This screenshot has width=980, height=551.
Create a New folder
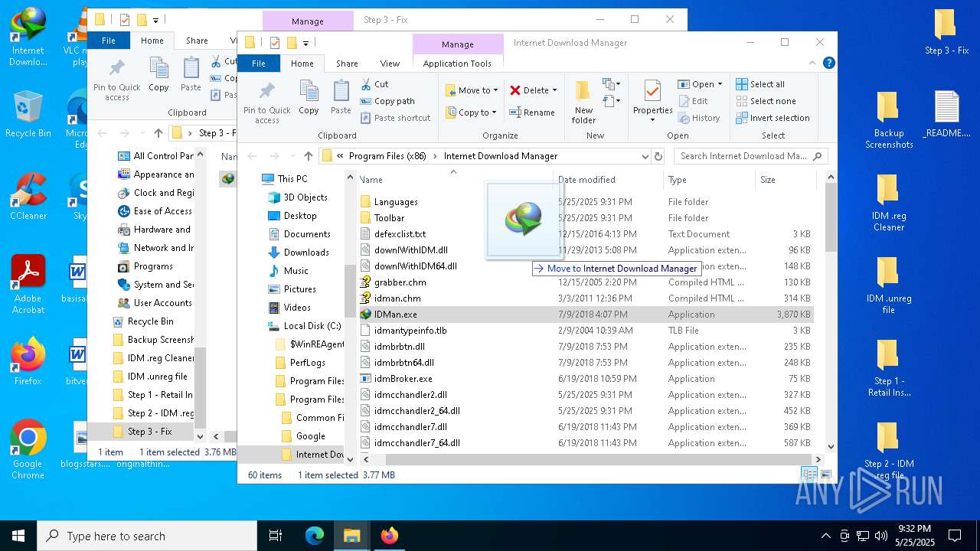pyautogui.click(x=583, y=102)
